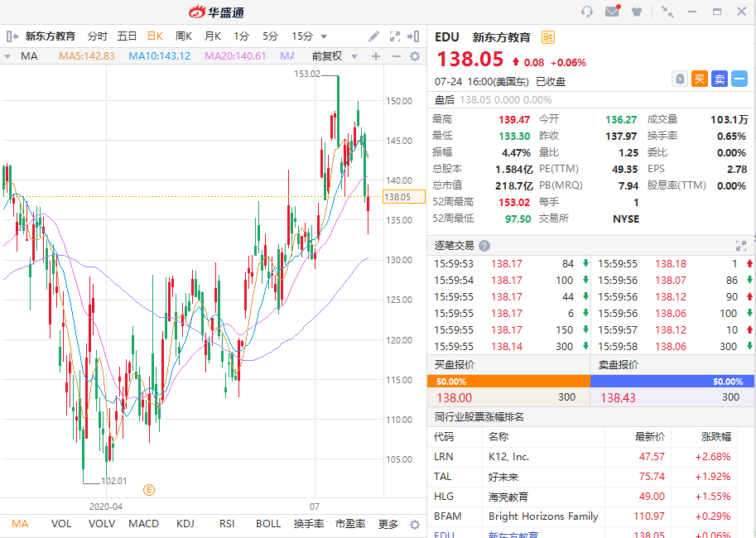This screenshot has width=756, height=538.
Task: Select 换手率 turnover indicator tab
Action: tap(309, 524)
